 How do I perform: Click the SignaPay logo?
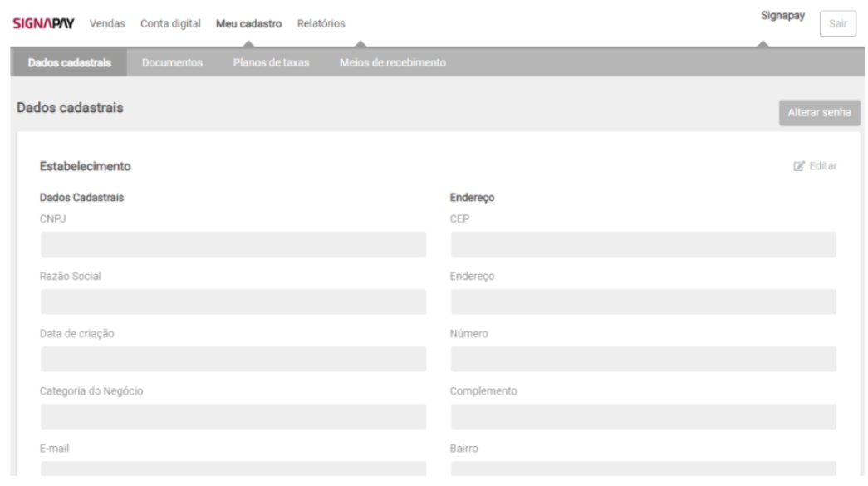[x=44, y=23]
